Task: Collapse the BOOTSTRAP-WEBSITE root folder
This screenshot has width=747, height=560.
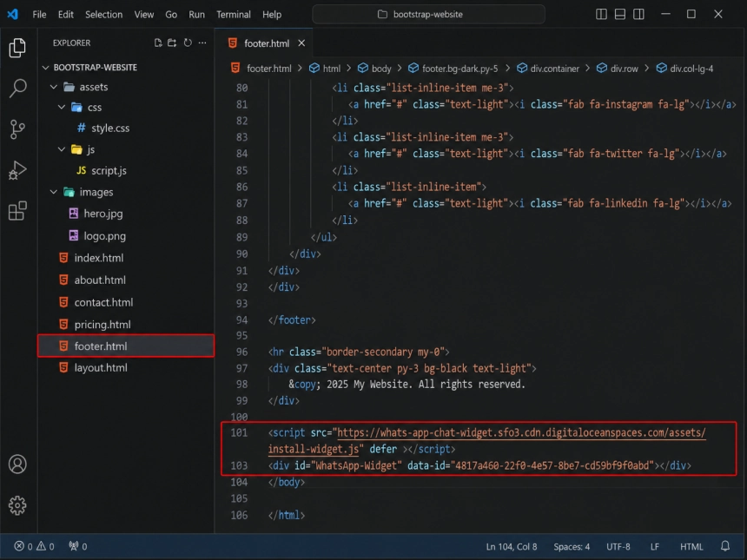Action: pos(46,68)
